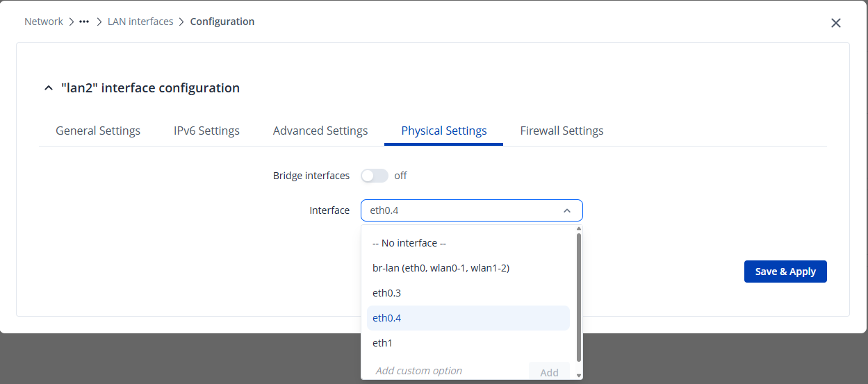Click the Interface dropdown chevron arrow
Screen dimensions: 868x384
click(567, 210)
